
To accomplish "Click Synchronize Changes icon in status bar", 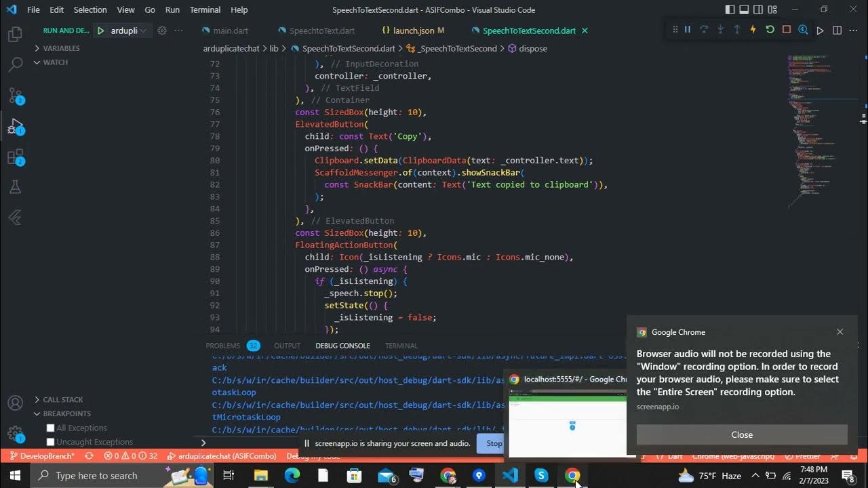I will [89, 456].
